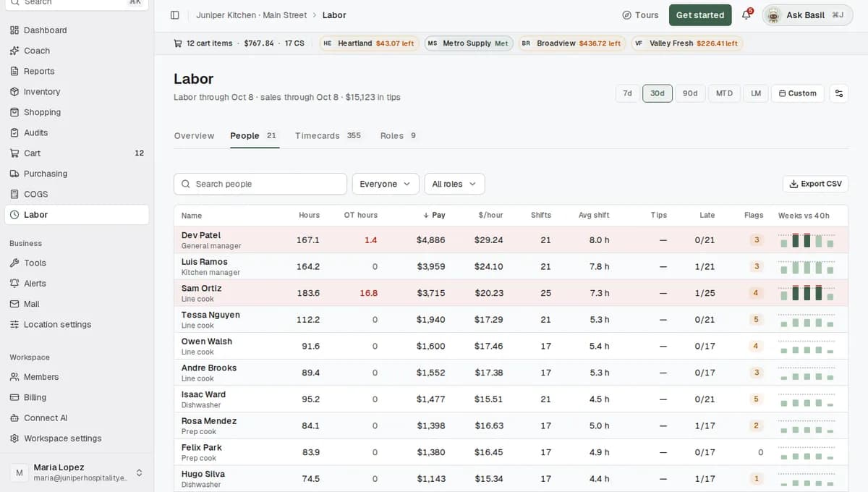Go to Reports in sidebar

pos(77,71)
